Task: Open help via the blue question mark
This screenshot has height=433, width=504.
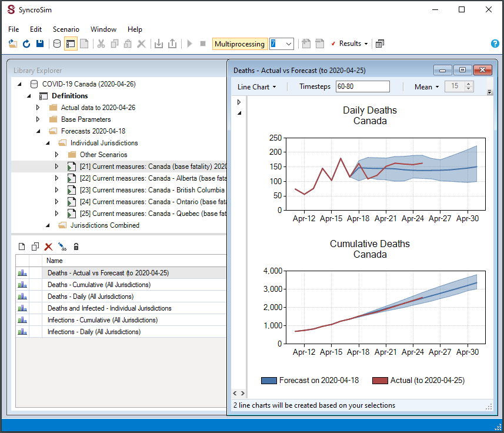Action: tap(495, 44)
